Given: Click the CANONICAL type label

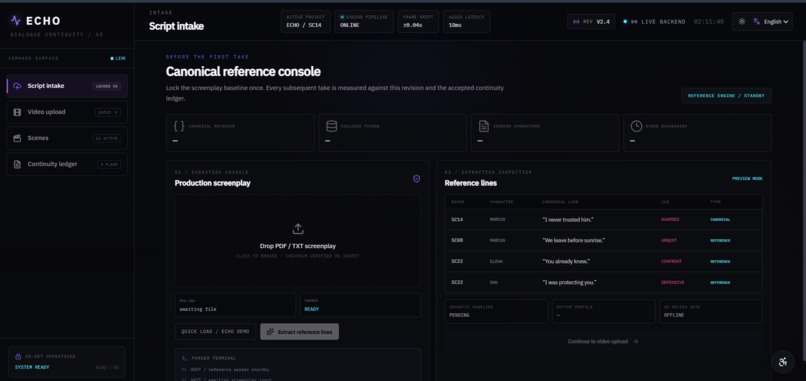Looking at the screenshot, I should [720, 220].
